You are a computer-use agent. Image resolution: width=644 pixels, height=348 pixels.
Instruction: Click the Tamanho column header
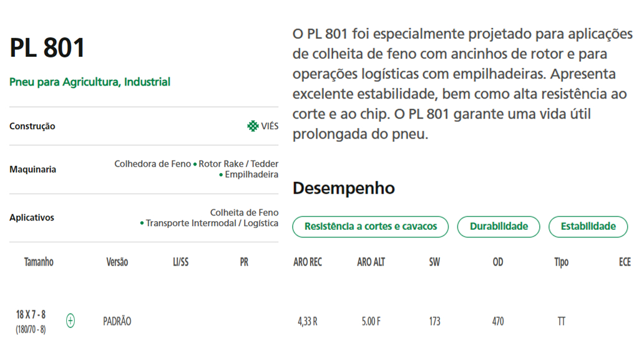pyautogui.click(x=39, y=262)
